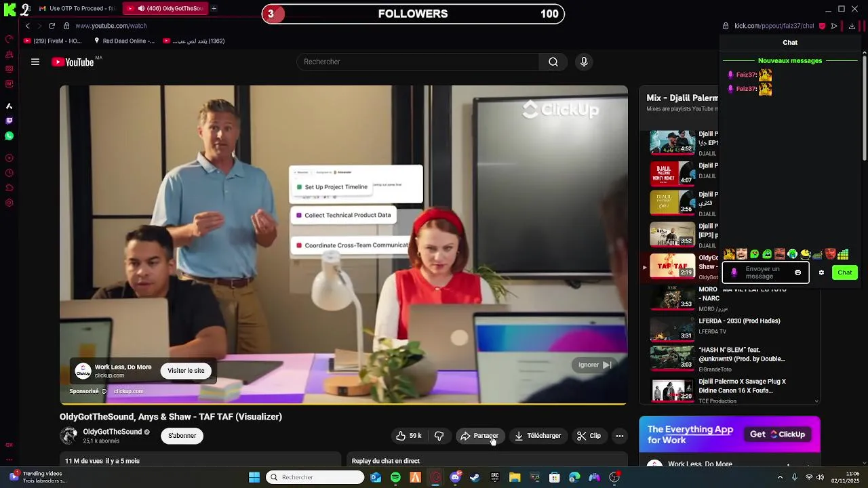868x488 pixels.
Task: Open the YouTube hamburger guide menu
Action: 35,62
